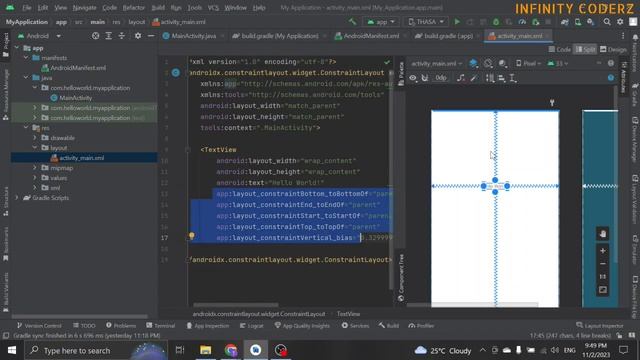Open IDE settings gear in main toolbar
Viewport: 640px width, 360px height.
620,22
